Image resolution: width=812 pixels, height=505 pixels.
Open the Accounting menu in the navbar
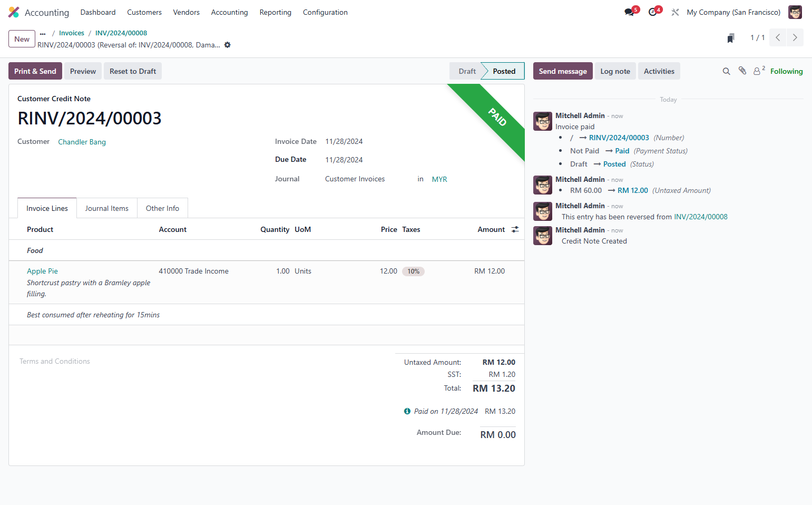[x=229, y=12]
